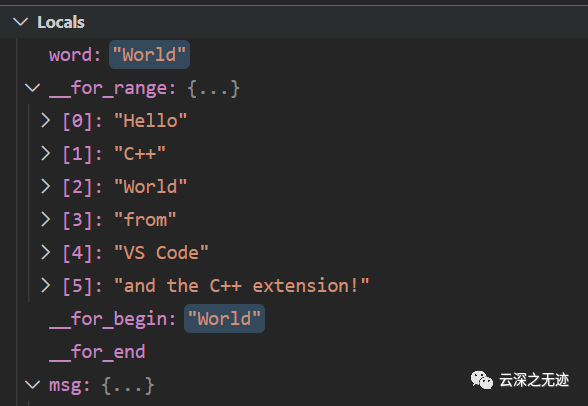Expand the [4] "VS Code" element arrow

click(x=45, y=252)
